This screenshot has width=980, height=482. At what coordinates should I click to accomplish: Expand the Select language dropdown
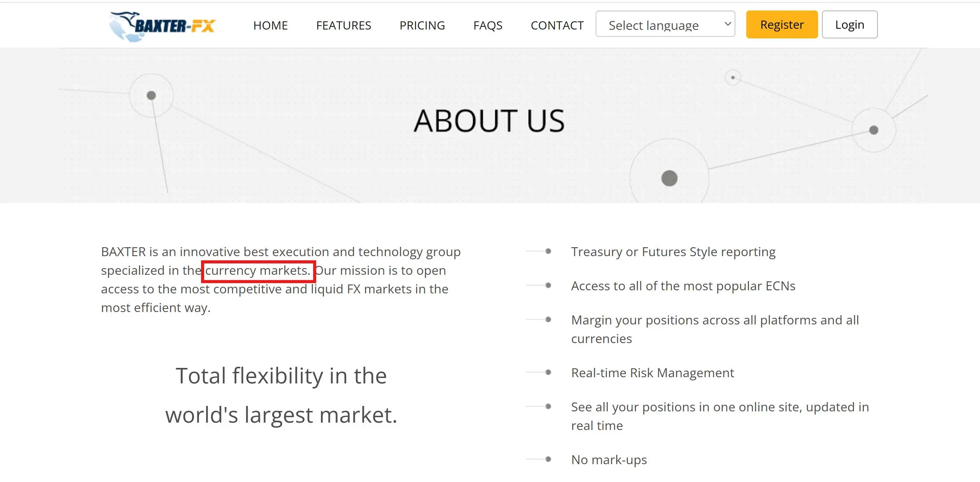click(x=665, y=24)
